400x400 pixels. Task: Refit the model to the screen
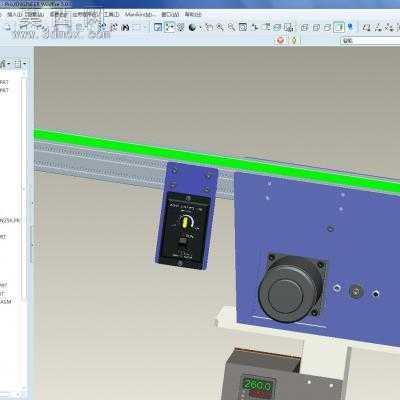point(243,27)
